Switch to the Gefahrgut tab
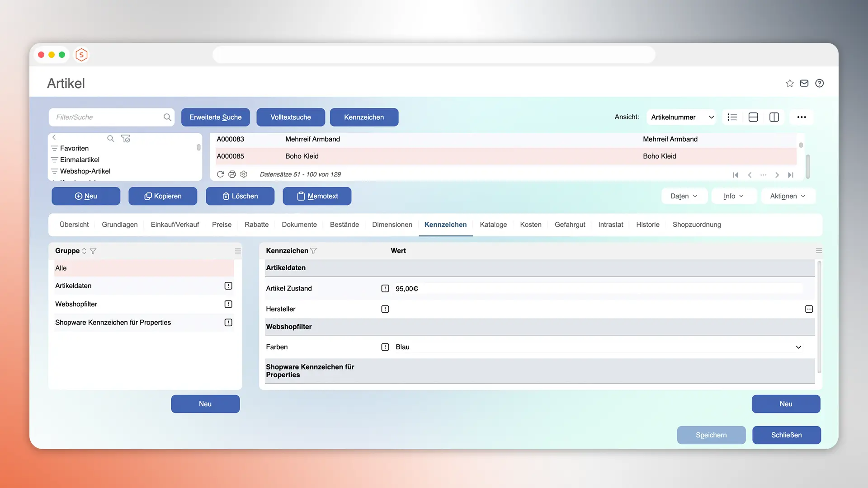Image resolution: width=868 pixels, height=488 pixels. [570, 225]
